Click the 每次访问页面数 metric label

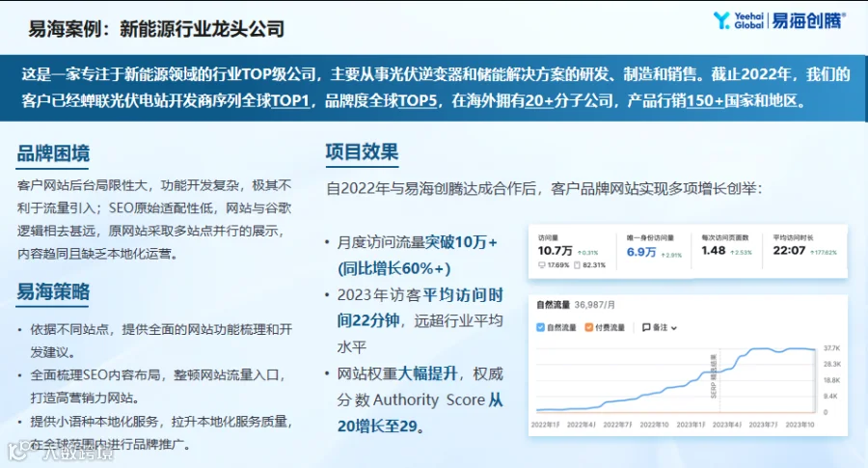pos(724,237)
